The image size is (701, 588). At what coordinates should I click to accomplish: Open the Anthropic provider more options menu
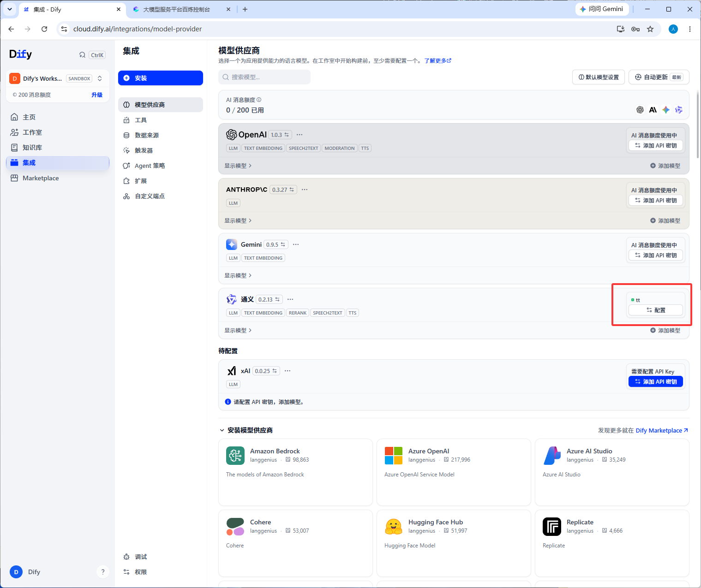pyautogui.click(x=305, y=190)
